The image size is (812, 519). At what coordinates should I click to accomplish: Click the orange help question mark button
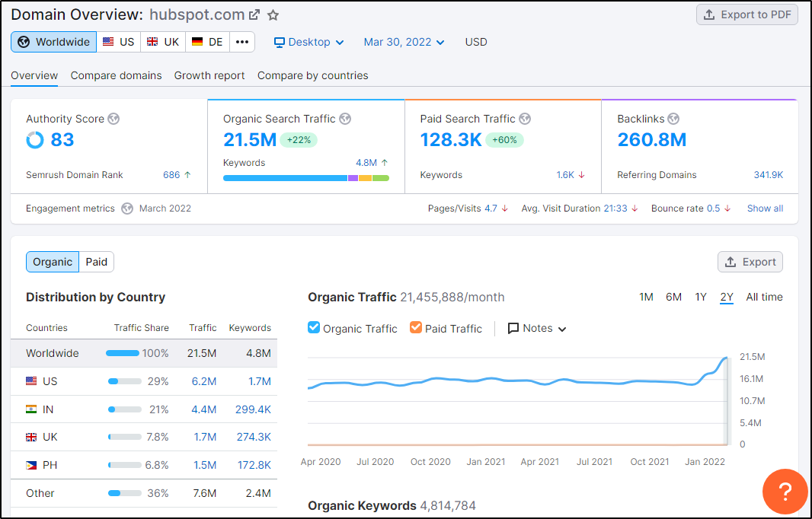tap(785, 492)
